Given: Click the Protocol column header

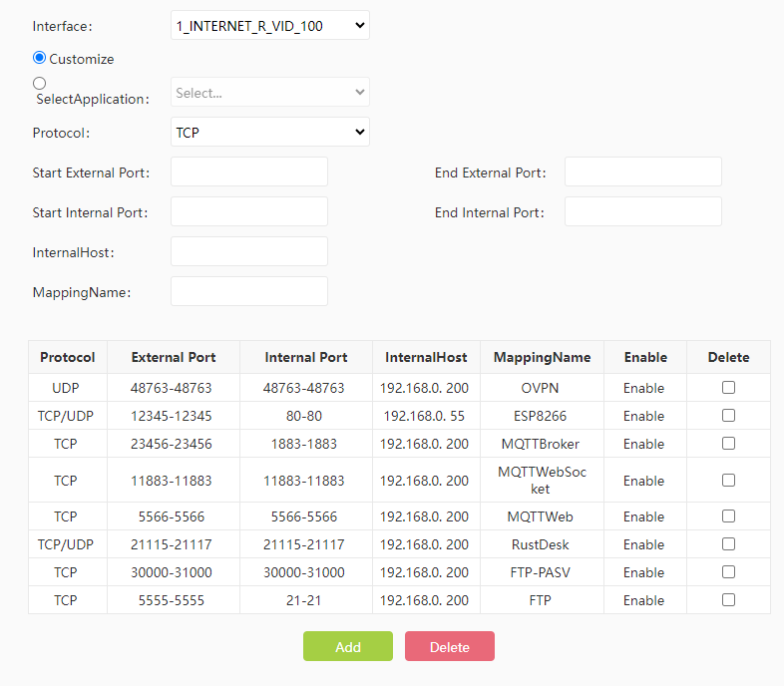Looking at the screenshot, I should (x=68, y=358).
